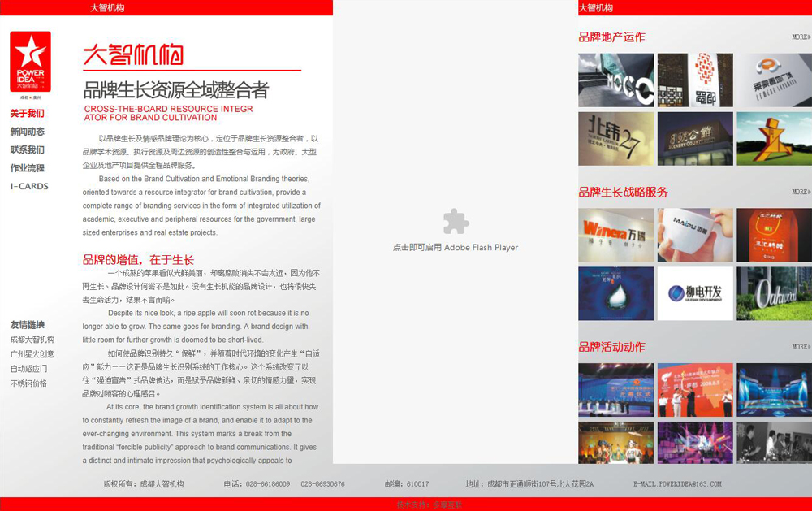Click the CROSS-THE-BOARD RESOURCE INTEGR heading
This screenshot has height=511, width=812.
168,109
